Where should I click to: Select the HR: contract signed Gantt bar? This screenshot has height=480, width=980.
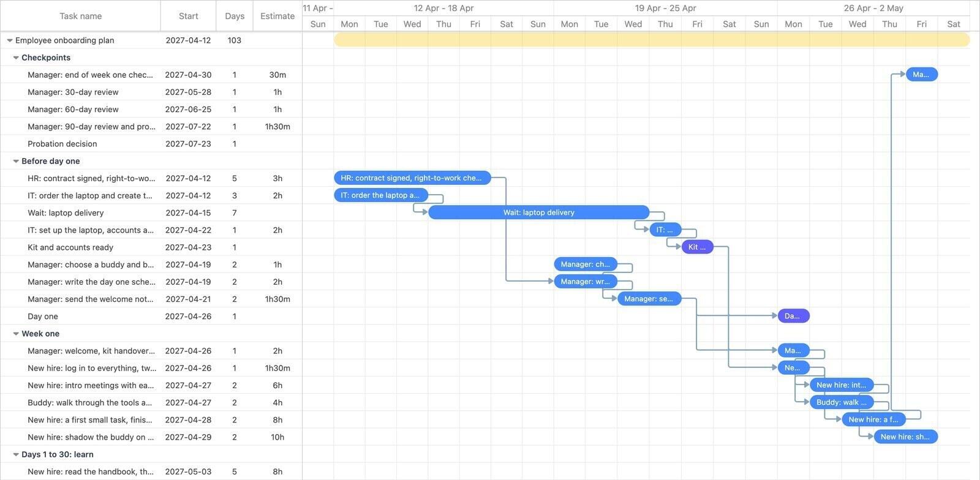point(412,178)
